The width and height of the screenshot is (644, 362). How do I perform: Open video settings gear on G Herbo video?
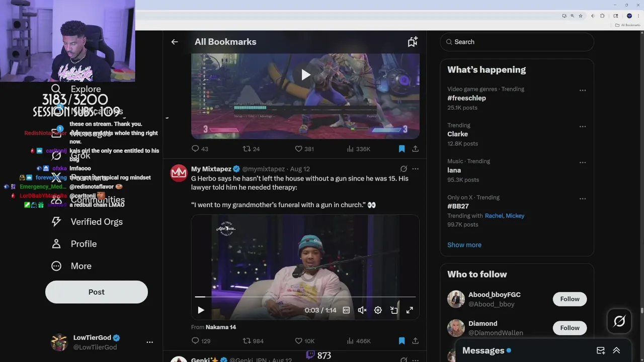[378, 310]
